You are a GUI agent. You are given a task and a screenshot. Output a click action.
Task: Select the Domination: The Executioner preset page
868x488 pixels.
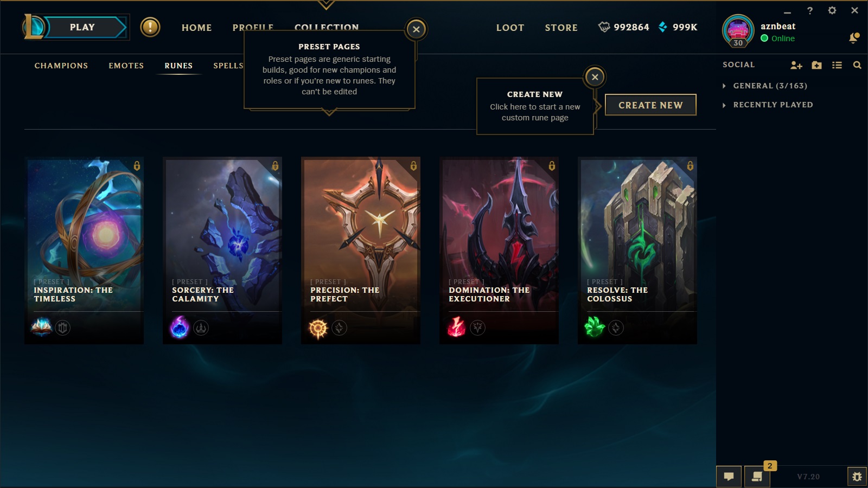(x=499, y=251)
